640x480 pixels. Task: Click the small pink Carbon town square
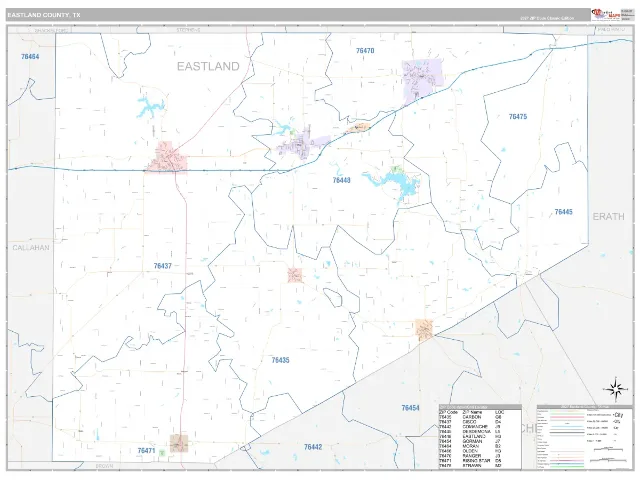pyautogui.click(x=295, y=275)
